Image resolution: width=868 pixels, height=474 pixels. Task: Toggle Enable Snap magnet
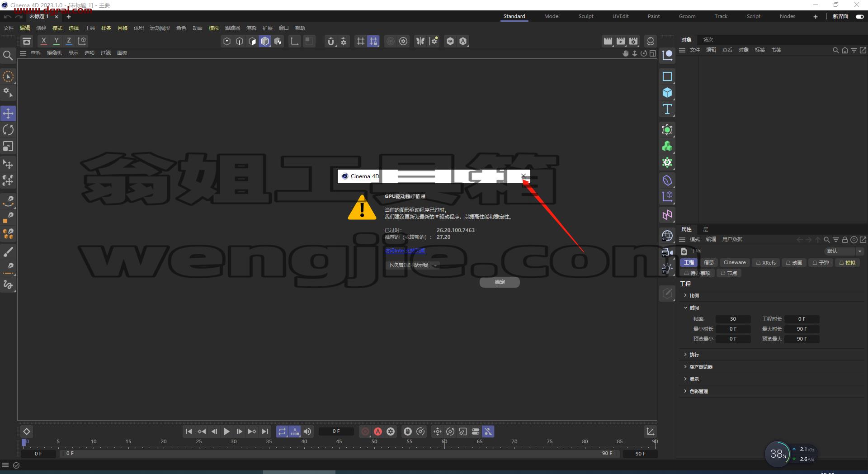tap(331, 42)
